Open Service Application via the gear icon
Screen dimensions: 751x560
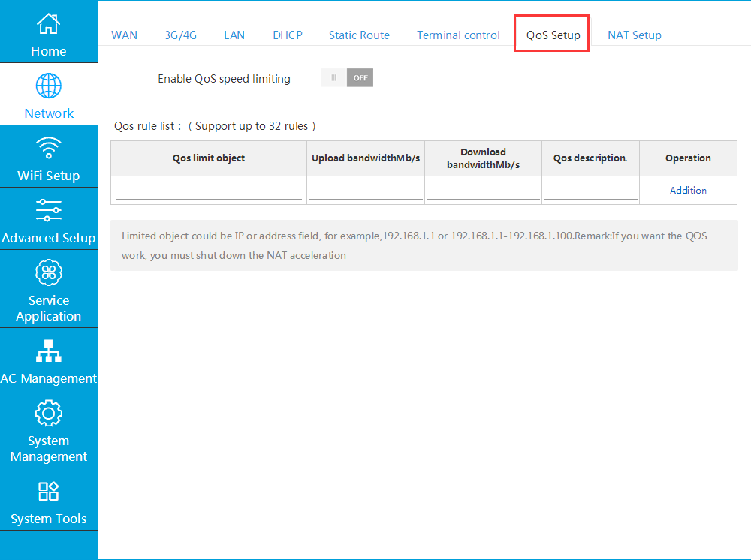pyautogui.click(x=48, y=272)
